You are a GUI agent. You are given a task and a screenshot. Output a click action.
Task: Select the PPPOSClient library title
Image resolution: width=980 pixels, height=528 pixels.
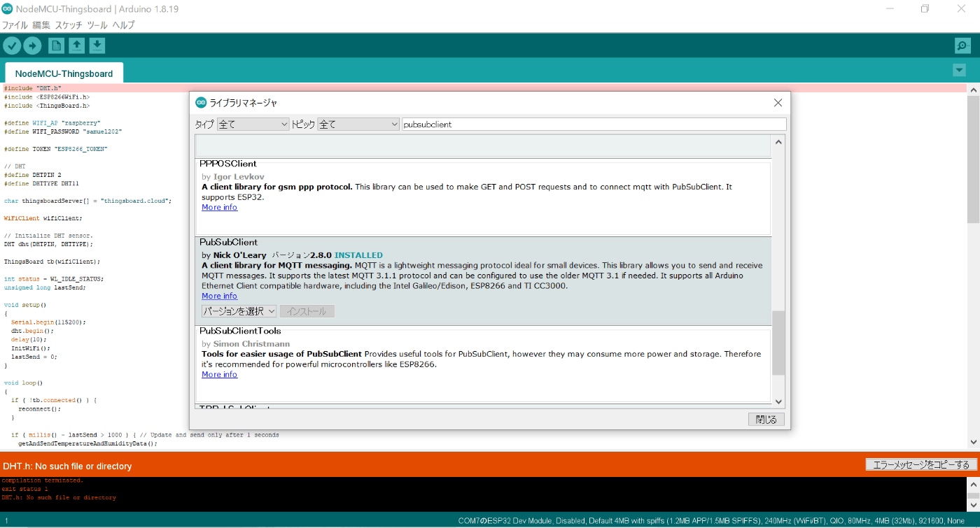click(228, 164)
